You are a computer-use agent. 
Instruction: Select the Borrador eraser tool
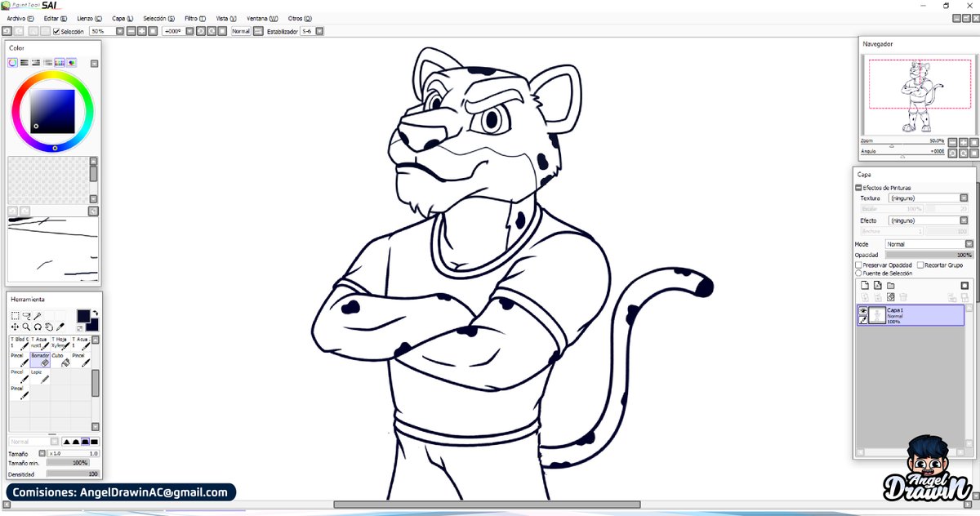click(x=40, y=360)
